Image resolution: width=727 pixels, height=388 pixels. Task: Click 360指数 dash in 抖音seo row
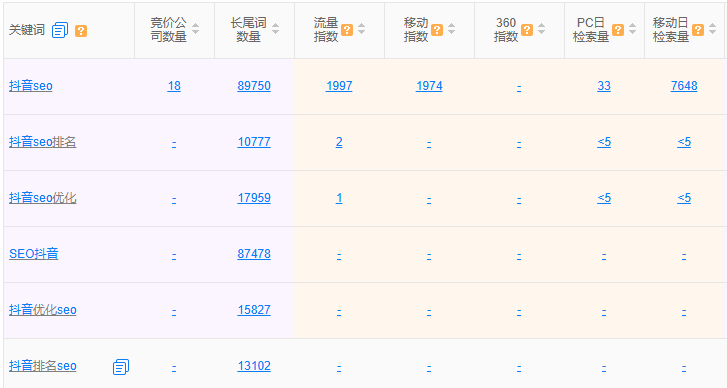tap(519, 87)
